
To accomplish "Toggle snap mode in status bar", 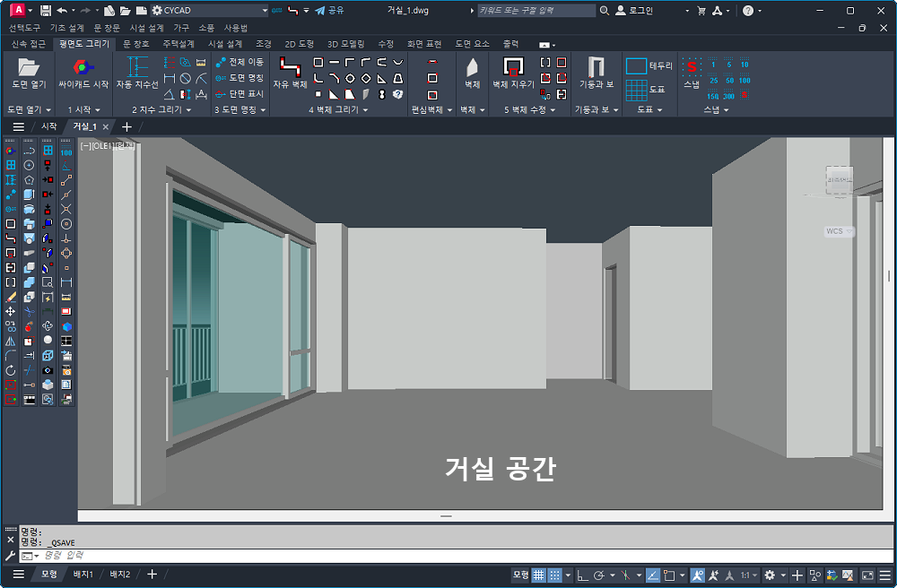I will click(555, 575).
